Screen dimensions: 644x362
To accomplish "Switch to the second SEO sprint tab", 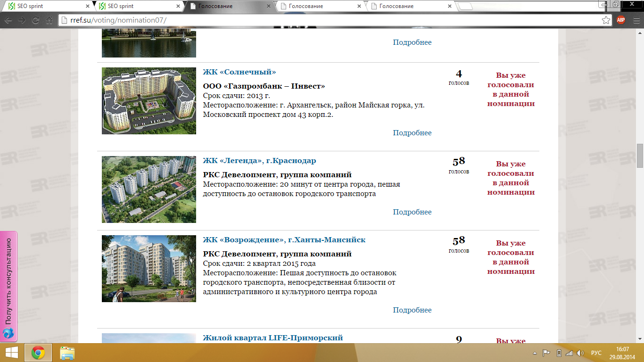I will point(138,6).
